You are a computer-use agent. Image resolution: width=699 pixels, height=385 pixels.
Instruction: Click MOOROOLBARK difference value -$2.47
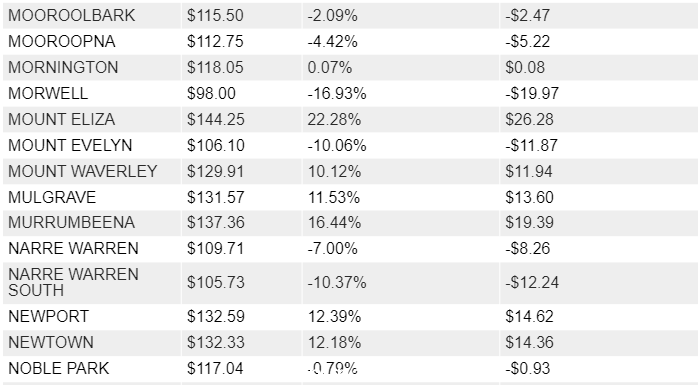click(x=527, y=15)
